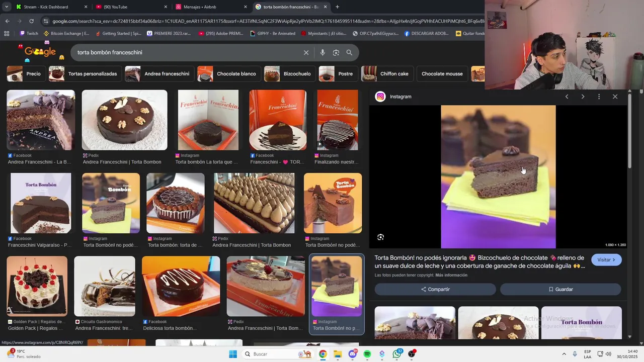Show next image in Instagram preview panel
This screenshot has width=644, height=362.
[583, 97]
